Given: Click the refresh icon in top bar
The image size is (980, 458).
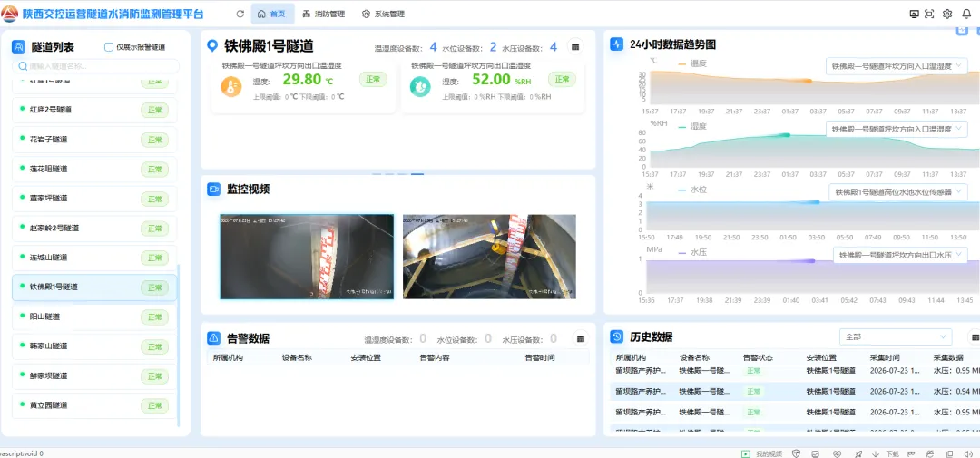Looking at the screenshot, I should [240, 14].
